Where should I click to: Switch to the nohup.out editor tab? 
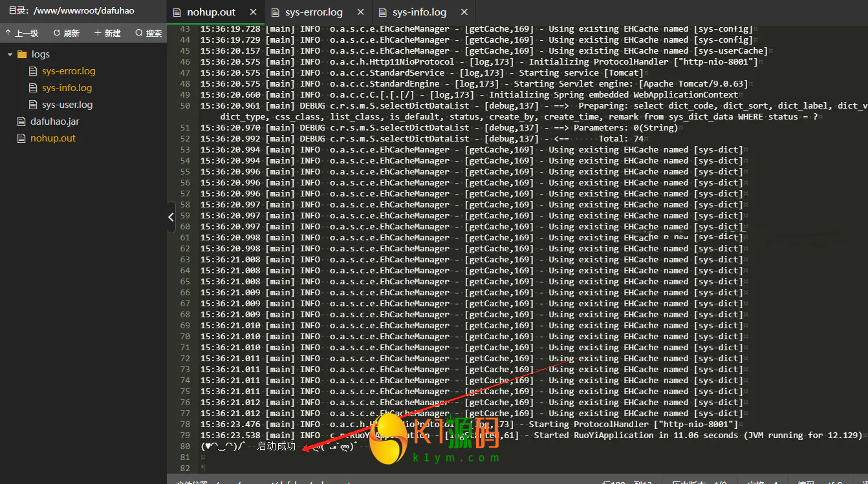212,12
